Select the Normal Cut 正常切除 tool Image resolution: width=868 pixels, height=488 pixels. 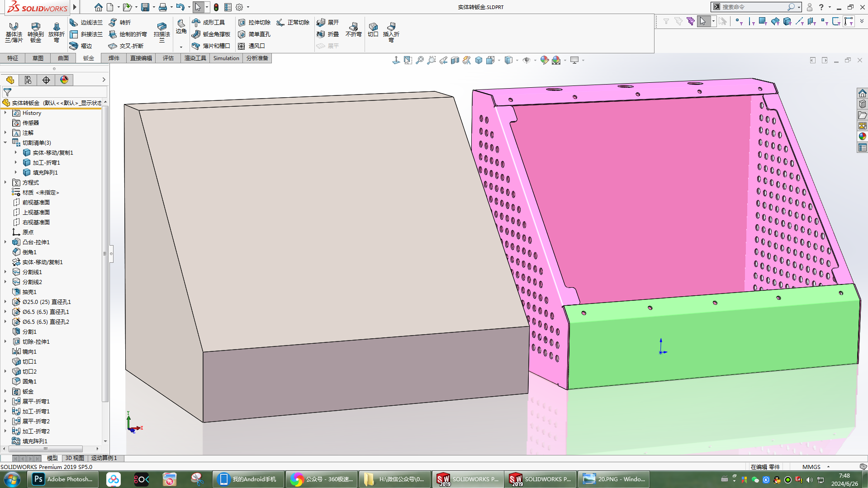coord(293,22)
